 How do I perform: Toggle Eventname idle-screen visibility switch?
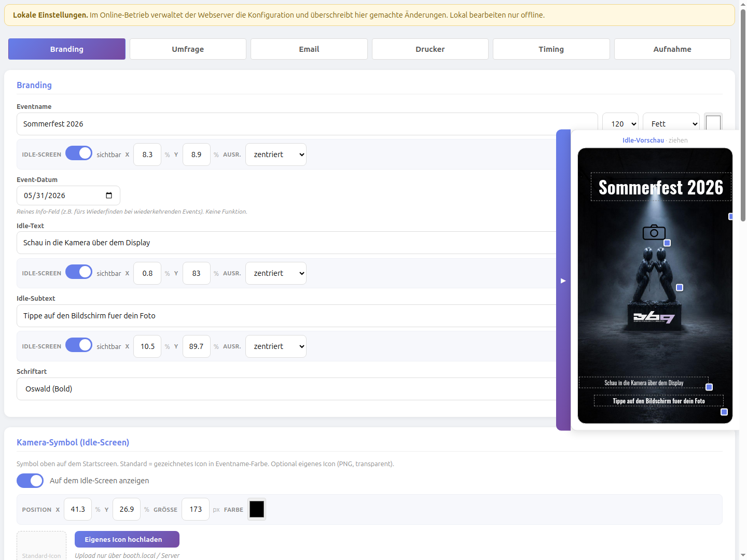pos(79,153)
